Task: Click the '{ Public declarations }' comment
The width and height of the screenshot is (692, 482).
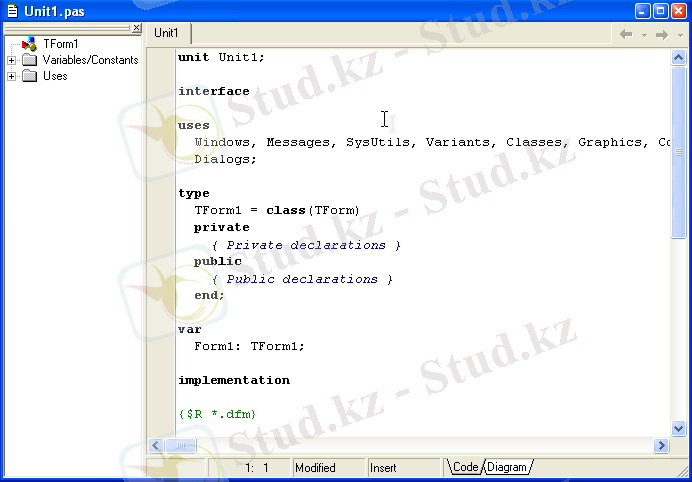Action: (302, 279)
